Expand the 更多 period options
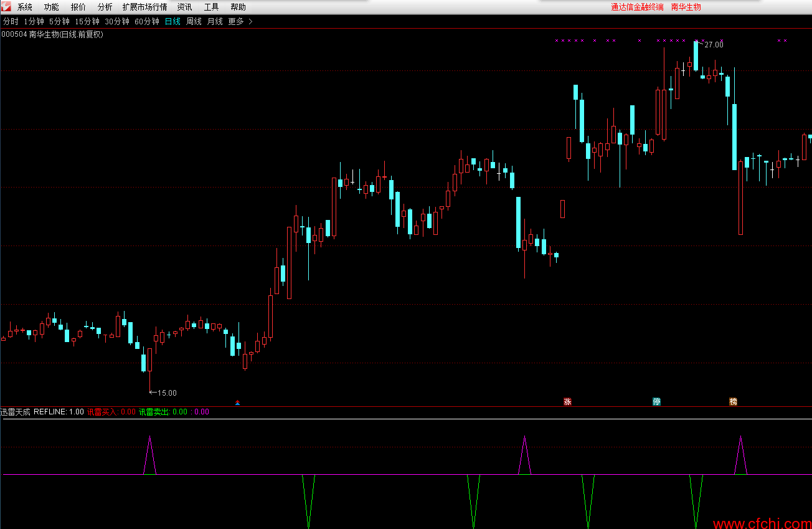This screenshot has height=529, width=812. (240, 21)
